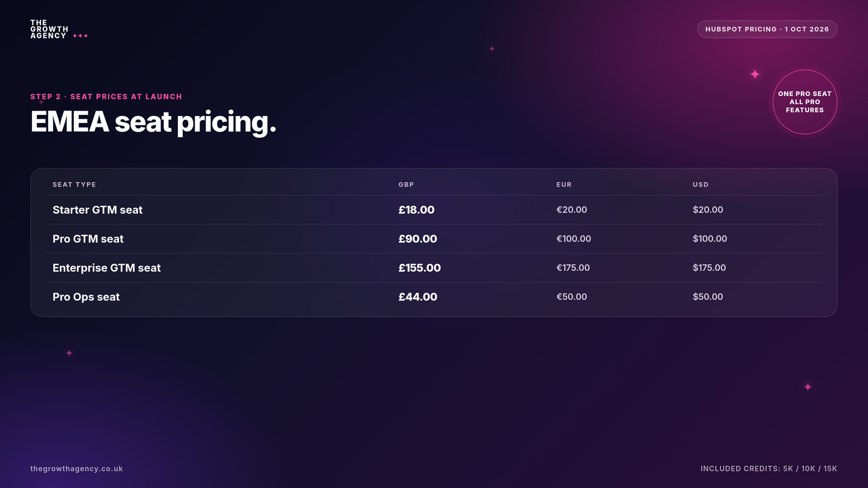Screen dimensions: 868x488
Task: Click the large pink sparkle near the badge
Action: pyautogui.click(x=755, y=74)
